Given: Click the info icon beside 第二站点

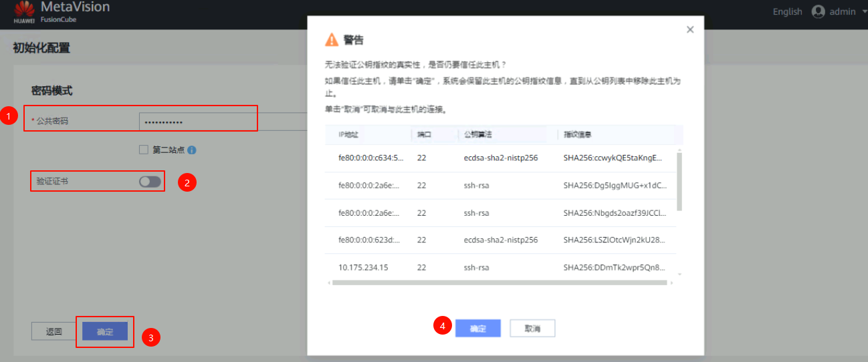Looking at the screenshot, I should (192, 150).
